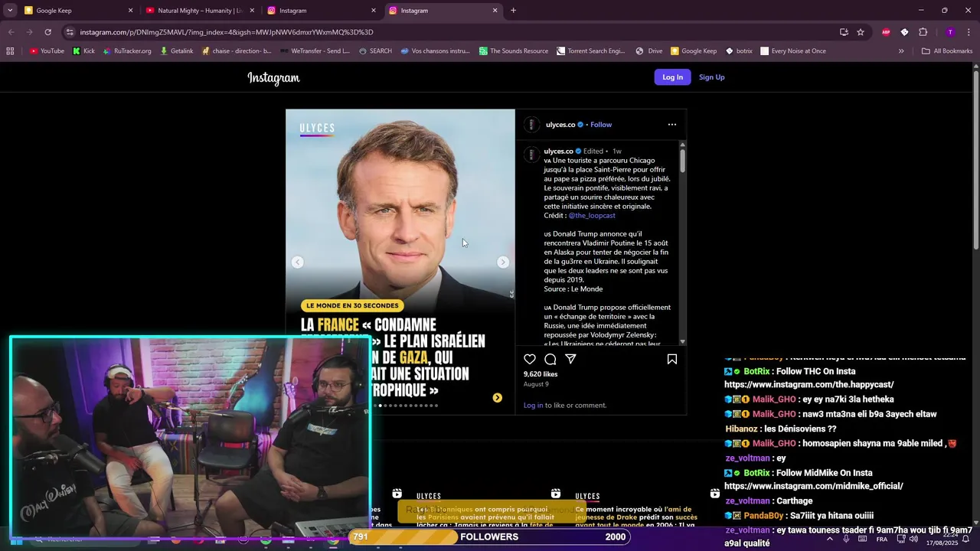Image resolution: width=980 pixels, height=551 pixels.
Task: Switch to the Natural Mighty YouTube tab
Action: (199, 11)
